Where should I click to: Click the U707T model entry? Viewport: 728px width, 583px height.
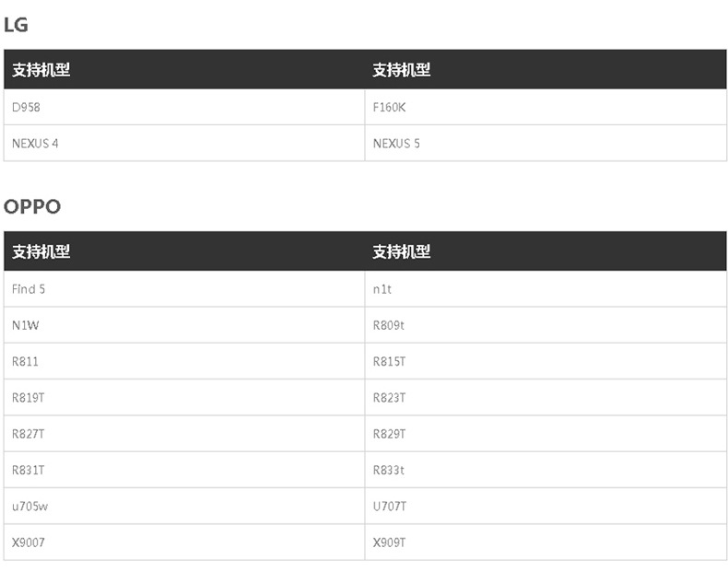tap(390, 507)
